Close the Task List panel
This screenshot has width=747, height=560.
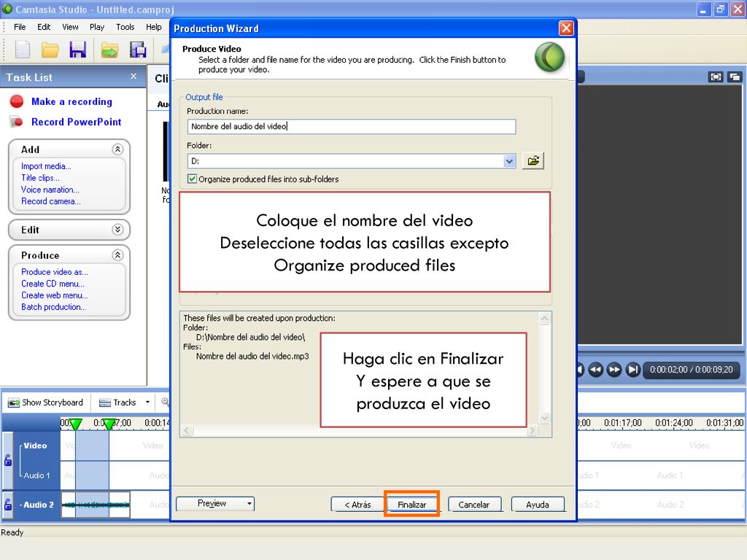[133, 76]
